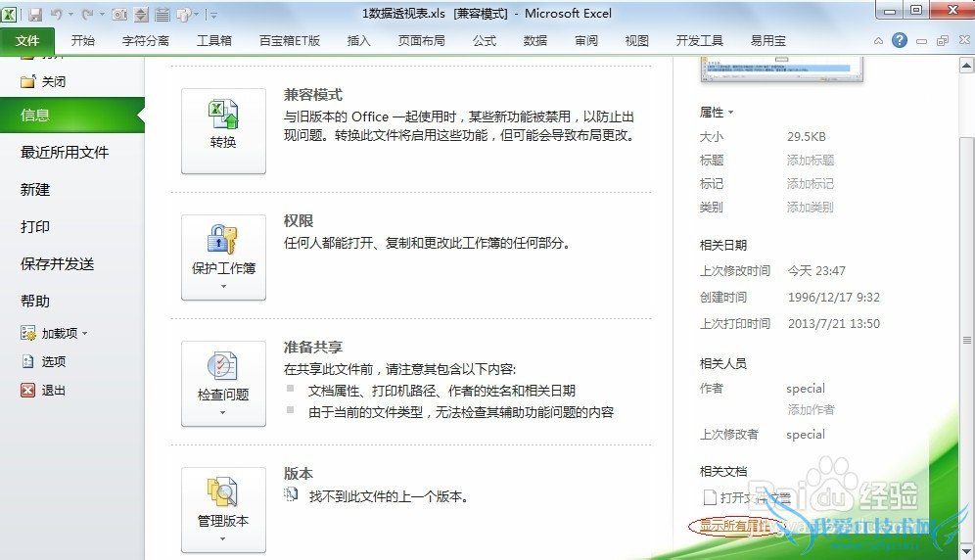
Task: Click the document preview thumbnail
Action: click(x=781, y=70)
